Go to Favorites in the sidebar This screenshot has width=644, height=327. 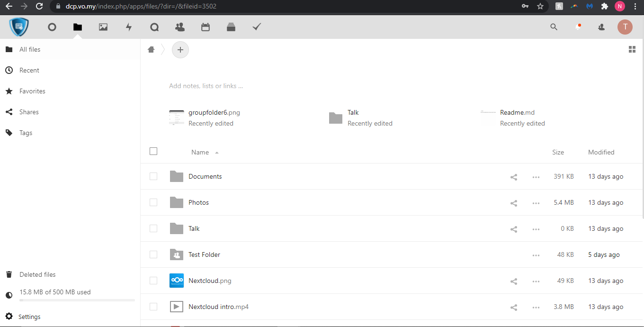click(32, 91)
